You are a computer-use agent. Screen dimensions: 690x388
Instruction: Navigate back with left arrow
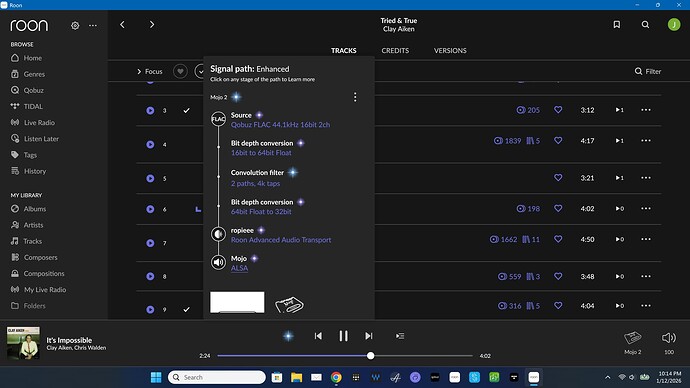[122, 25]
